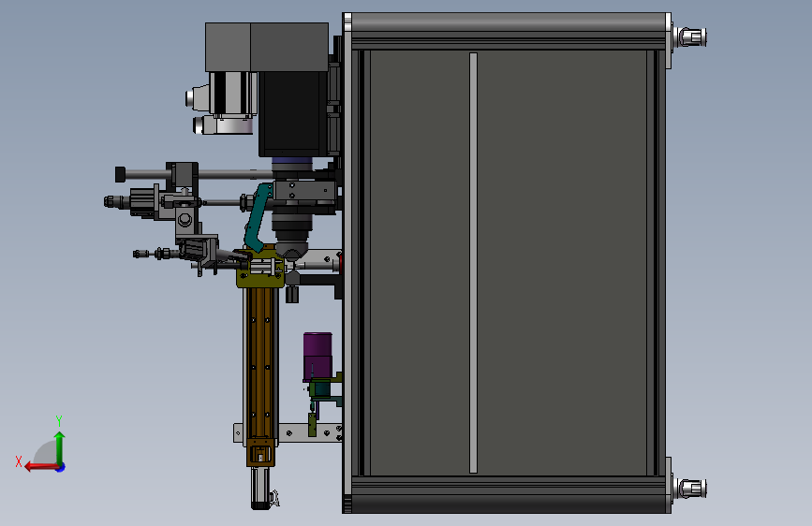The image size is (812, 526).
Task: Select the black motor housing below the gray box
Action: point(292,114)
